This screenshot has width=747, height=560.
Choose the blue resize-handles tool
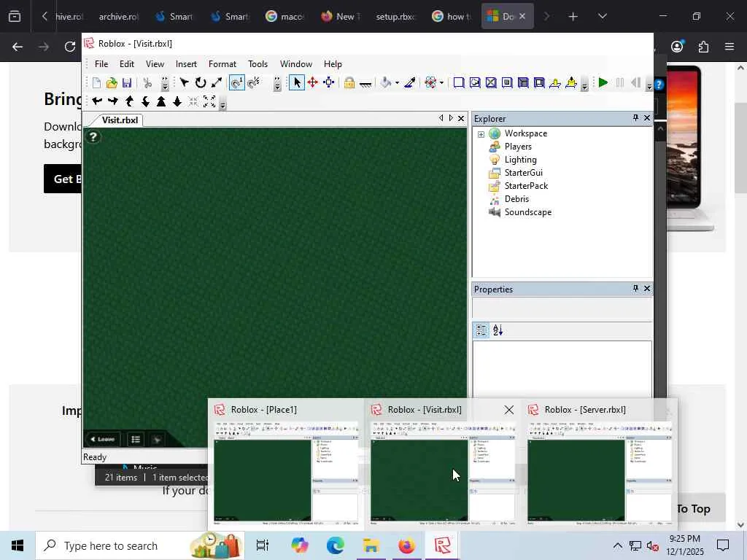(329, 83)
